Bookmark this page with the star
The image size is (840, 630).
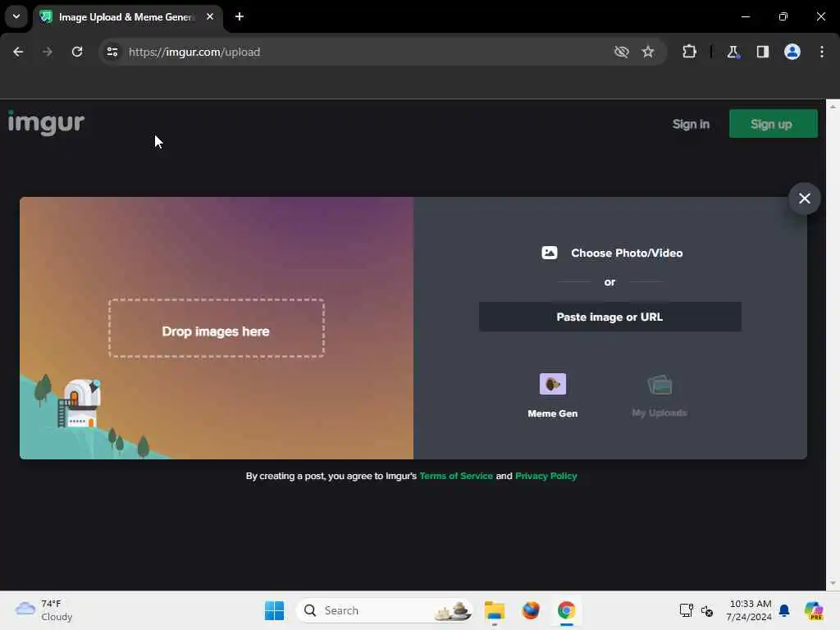648,52
